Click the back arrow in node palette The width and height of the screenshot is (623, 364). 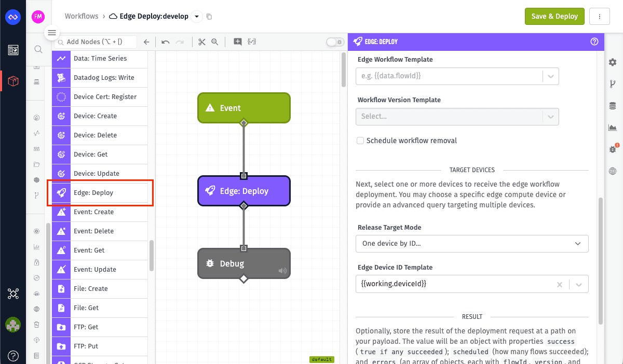(x=146, y=42)
